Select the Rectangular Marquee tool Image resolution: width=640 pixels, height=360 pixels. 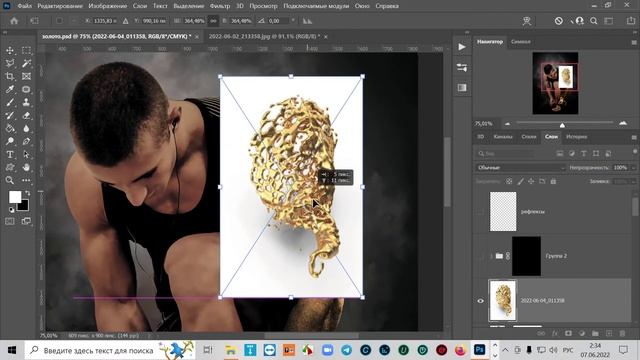pos(26,50)
